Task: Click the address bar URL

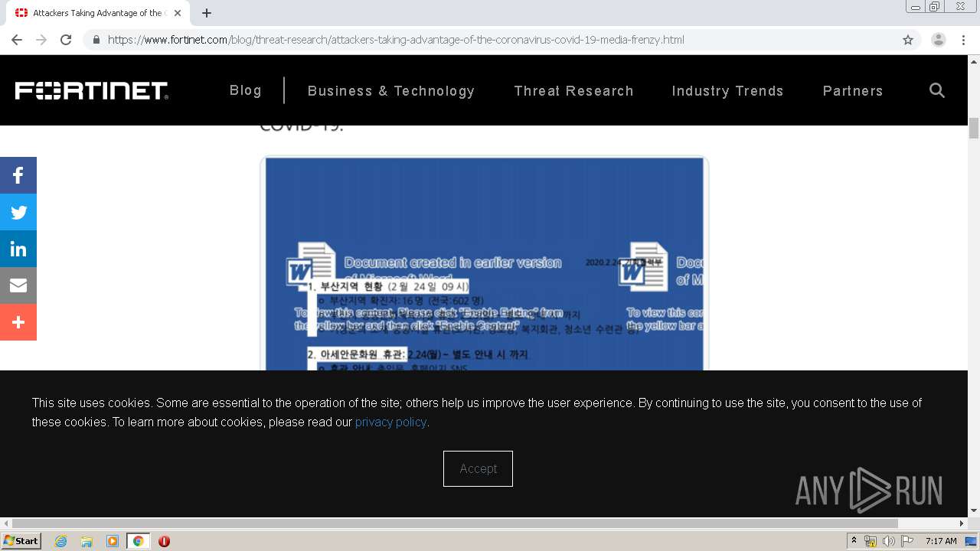Action: pos(396,40)
